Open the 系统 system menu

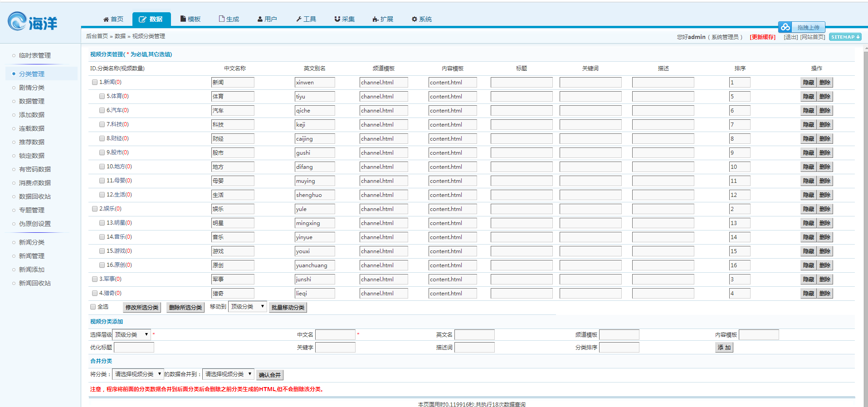click(x=422, y=19)
